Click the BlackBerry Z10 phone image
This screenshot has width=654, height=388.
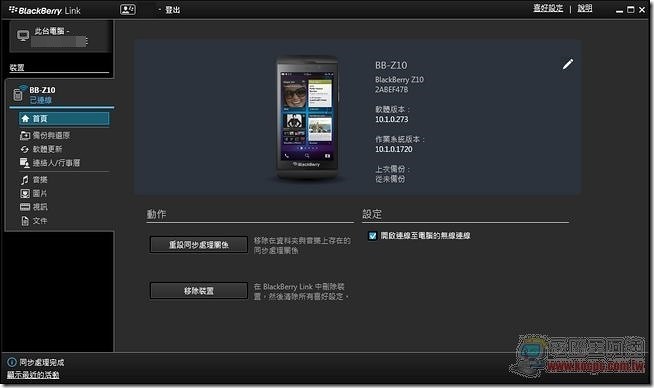(x=307, y=118)
